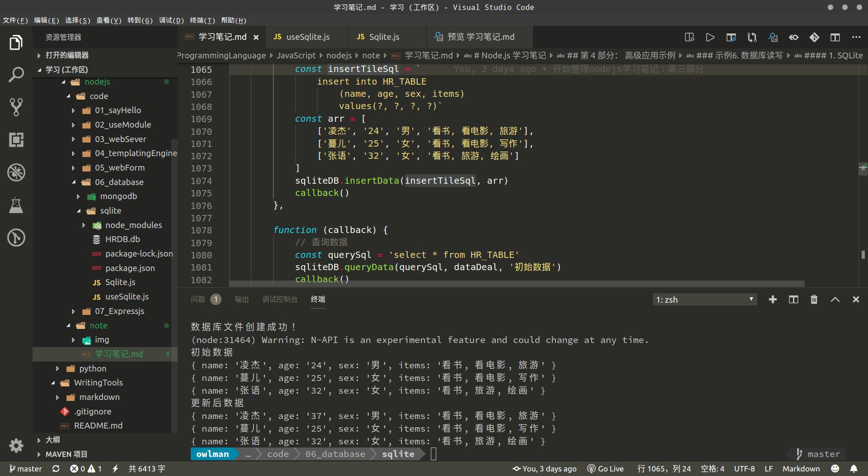Screen dimensions: 868x476
Task: Open the Search view in sidebar
Action: coord(16,74)
